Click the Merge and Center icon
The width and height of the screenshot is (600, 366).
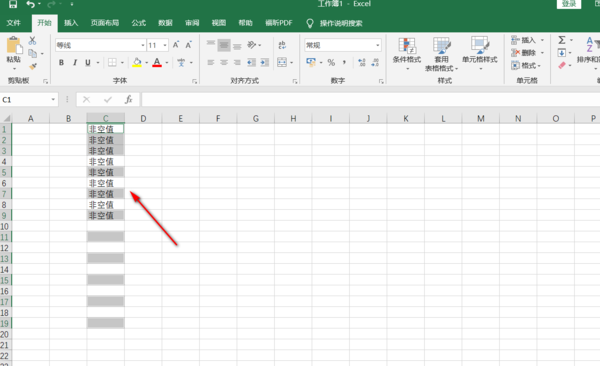[282, 62]
